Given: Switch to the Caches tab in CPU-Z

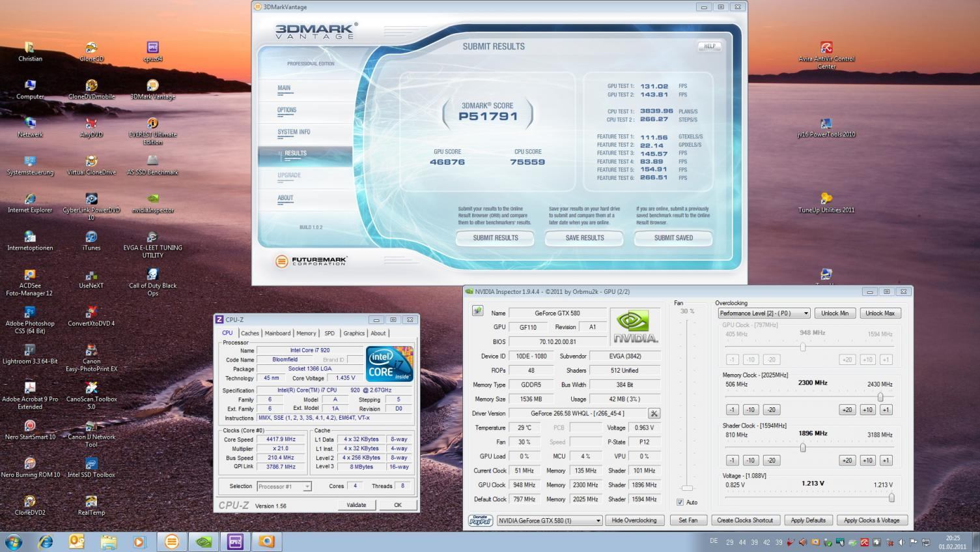Looking at the screenshot, I should 250,333.
